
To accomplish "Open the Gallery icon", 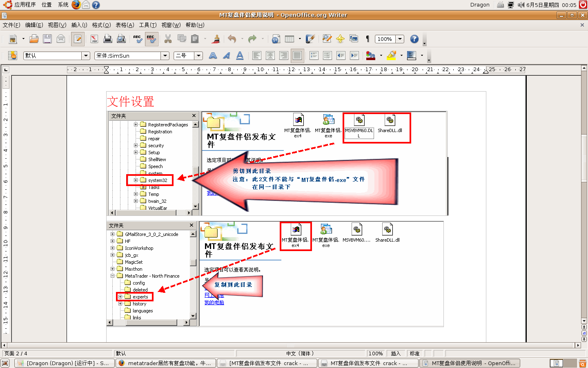I will 354,39.
